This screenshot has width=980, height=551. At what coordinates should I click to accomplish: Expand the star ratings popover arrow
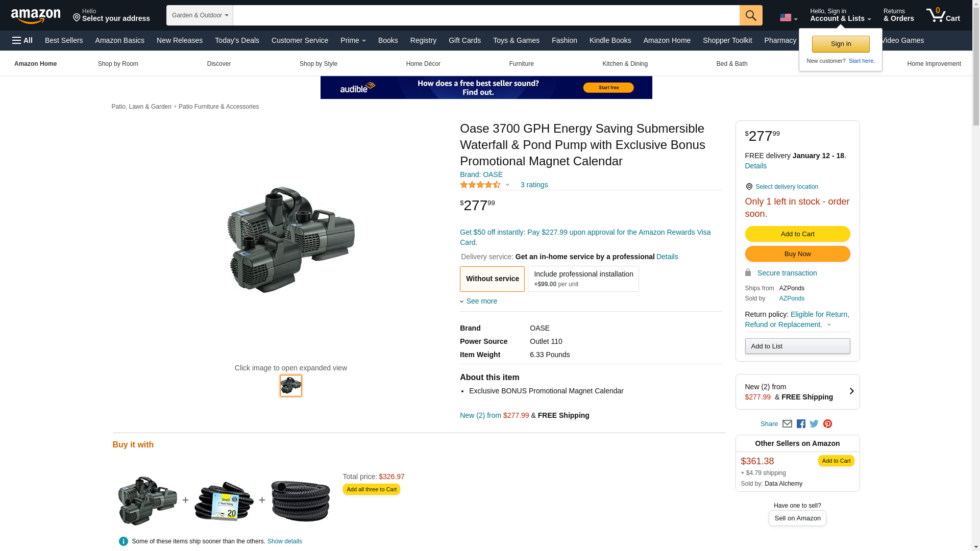tap(507, 185)
